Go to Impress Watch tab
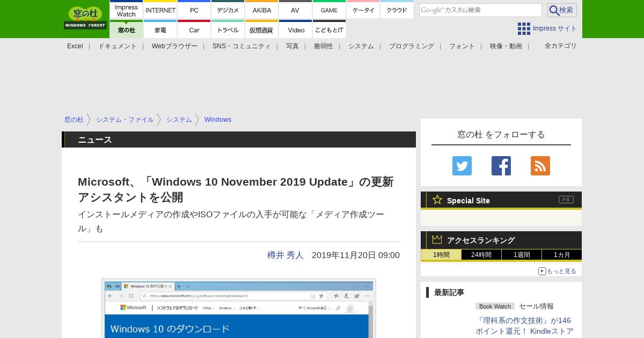 point(126,10)
